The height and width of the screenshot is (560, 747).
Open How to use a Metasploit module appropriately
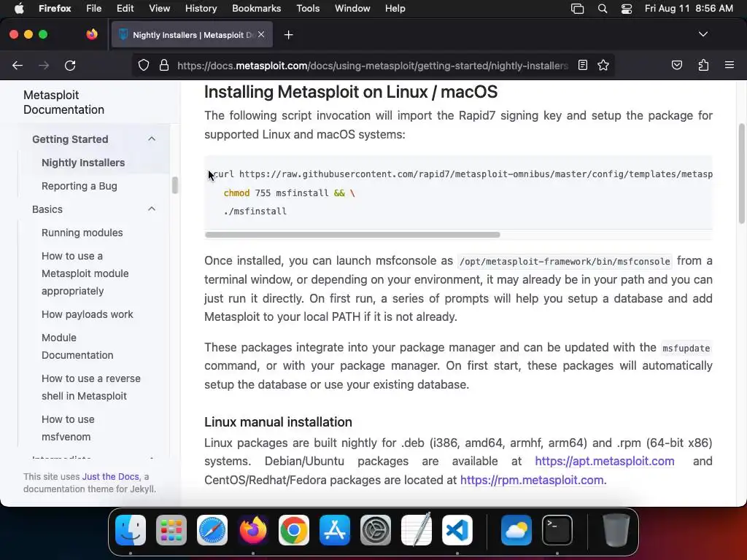(x=85, y=273)
